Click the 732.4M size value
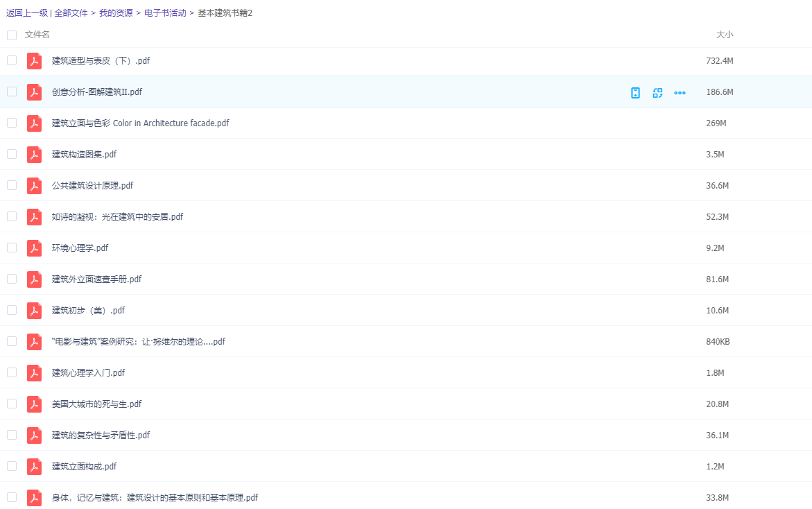812x509 pixels. tap(720, 60)
